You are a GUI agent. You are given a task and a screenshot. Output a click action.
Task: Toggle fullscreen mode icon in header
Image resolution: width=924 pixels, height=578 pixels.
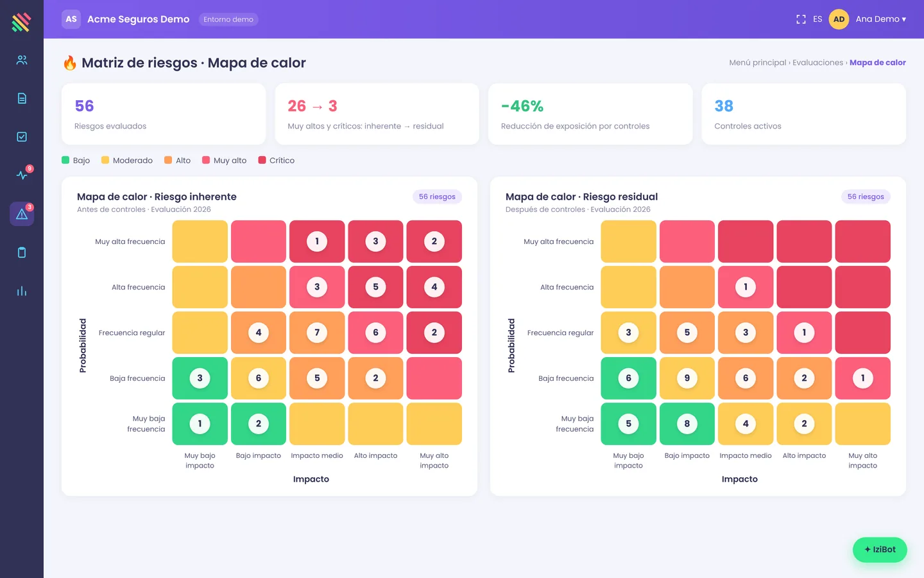click(801, 19)
